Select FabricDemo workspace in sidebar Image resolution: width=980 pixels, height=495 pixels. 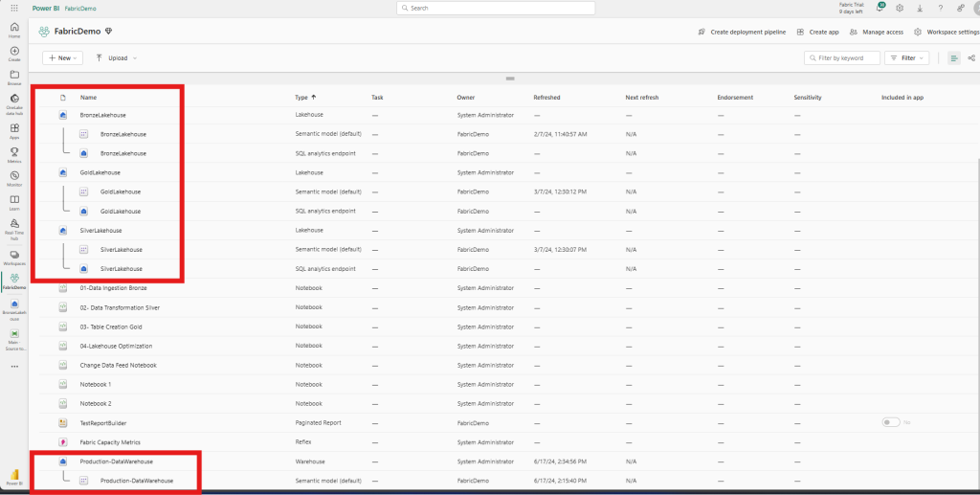pyautogui.click(x=14, y=281)
